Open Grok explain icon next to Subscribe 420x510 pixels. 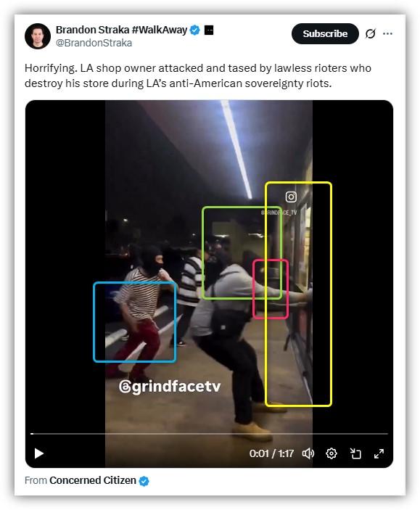370,33
